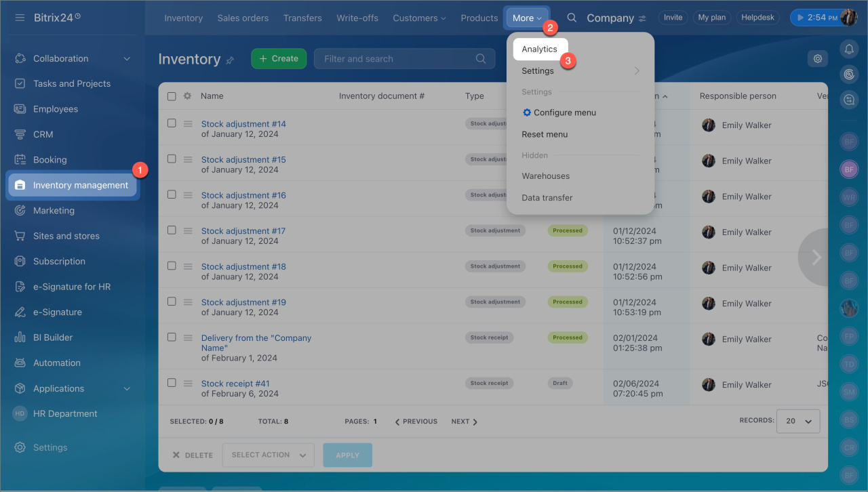Click the gear icon right of search field
Viewport: 868px width, 492px height.
(818, 59)
